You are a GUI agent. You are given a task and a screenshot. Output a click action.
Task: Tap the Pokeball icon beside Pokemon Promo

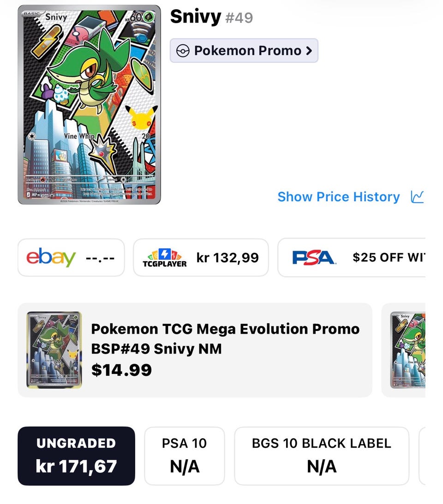click(x=183, y=51)
